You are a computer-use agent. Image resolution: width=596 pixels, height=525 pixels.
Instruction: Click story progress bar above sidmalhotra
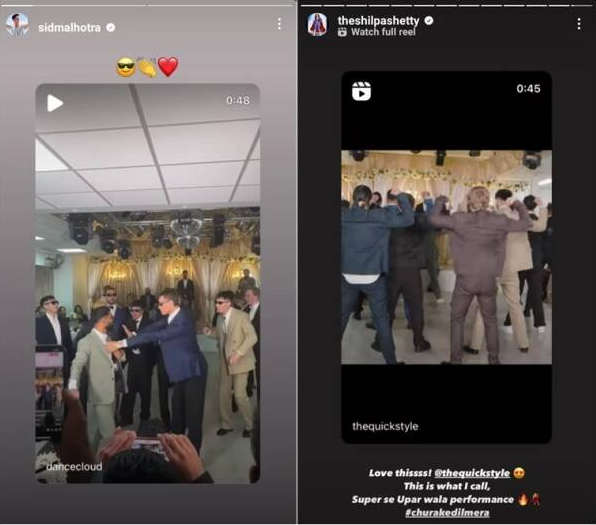click(x=148, y=5)
